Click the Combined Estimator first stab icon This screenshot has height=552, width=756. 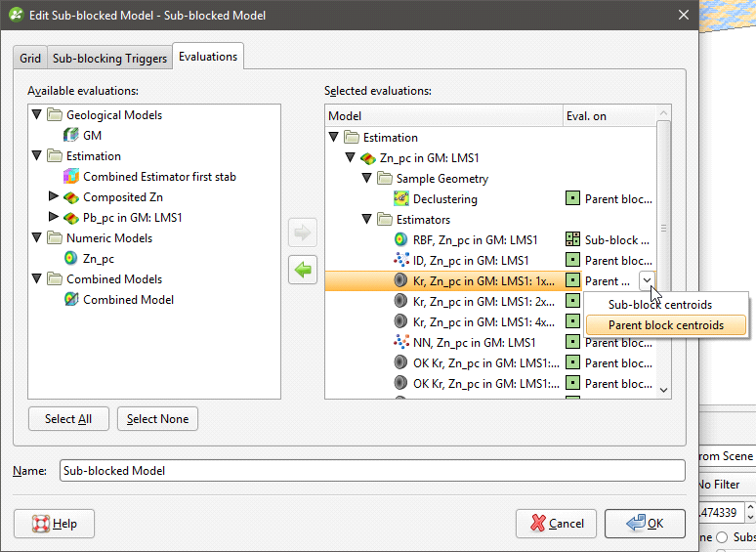(70, 177)
